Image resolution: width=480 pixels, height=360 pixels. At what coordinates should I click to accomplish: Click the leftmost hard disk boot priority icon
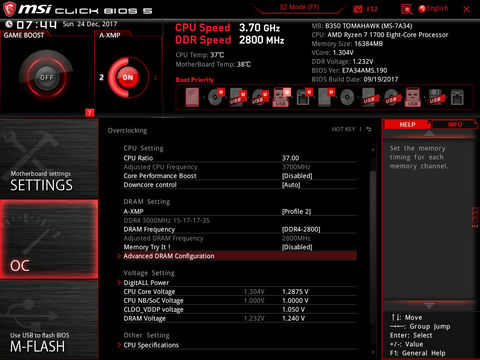tap(192, 97)
